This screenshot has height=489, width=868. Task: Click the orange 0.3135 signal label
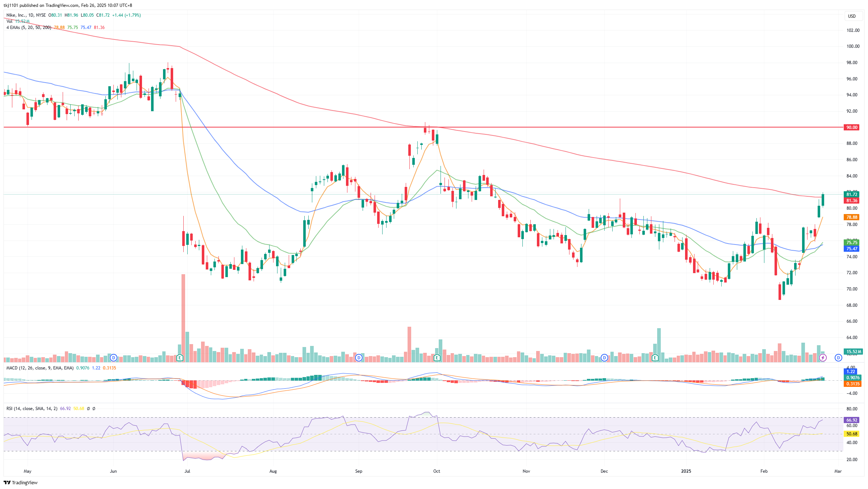click(x=852, y=384)
